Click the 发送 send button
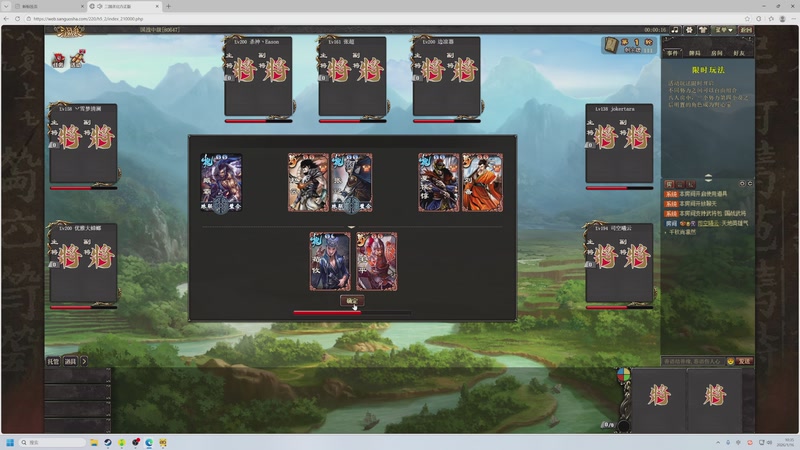 [745, 361]
